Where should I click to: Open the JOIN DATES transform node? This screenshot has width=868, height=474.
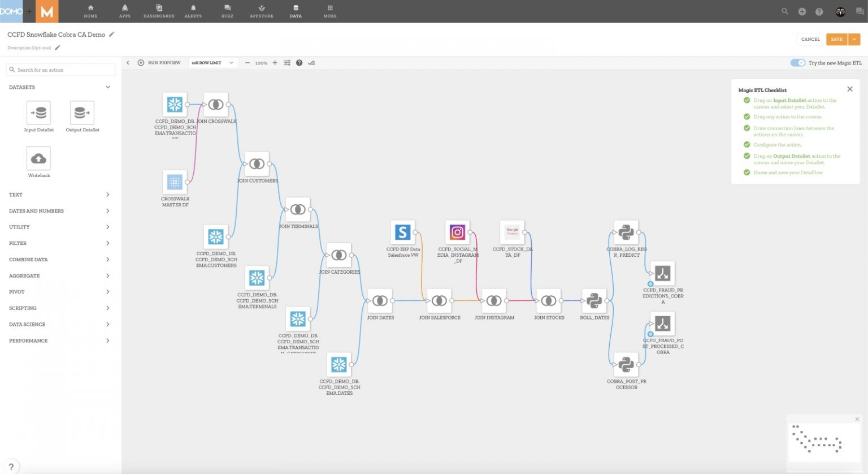point(380,300)
